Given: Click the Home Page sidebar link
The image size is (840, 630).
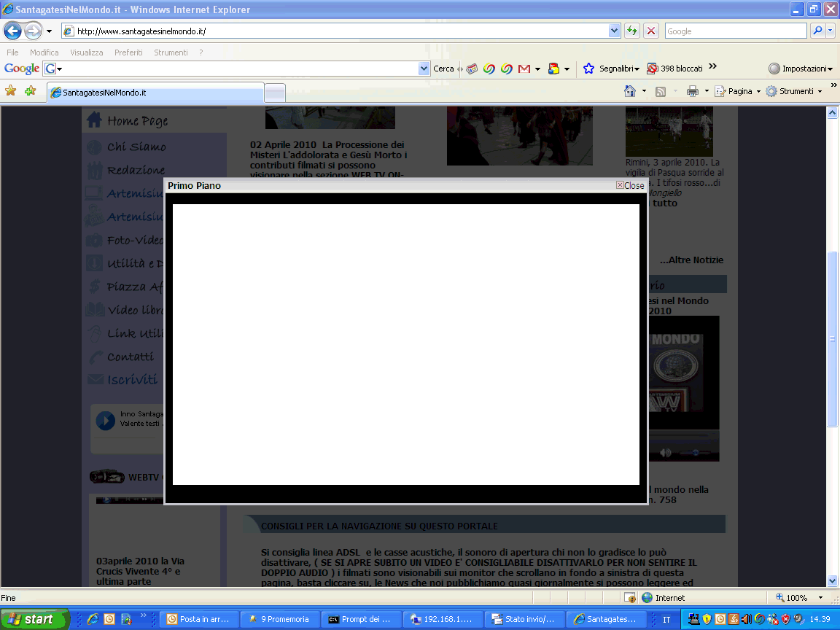Looking at the screenshot, I should tap(137, 121).
